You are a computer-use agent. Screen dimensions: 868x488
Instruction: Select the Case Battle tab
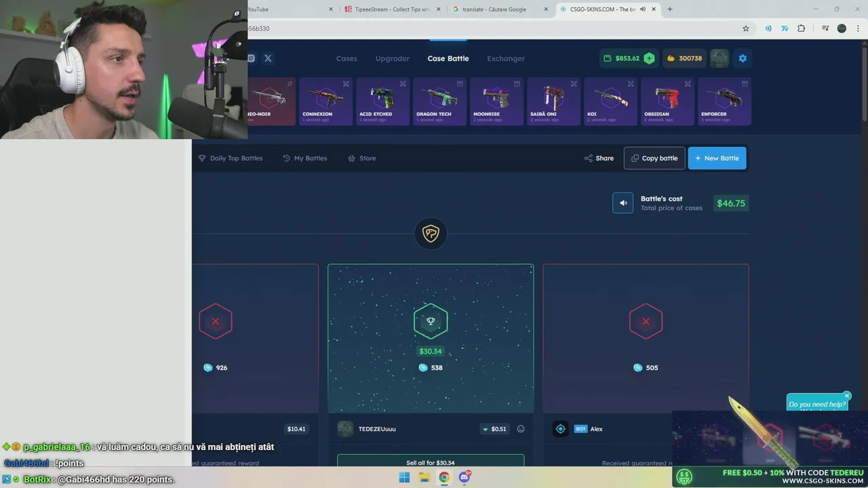[448, 58]
